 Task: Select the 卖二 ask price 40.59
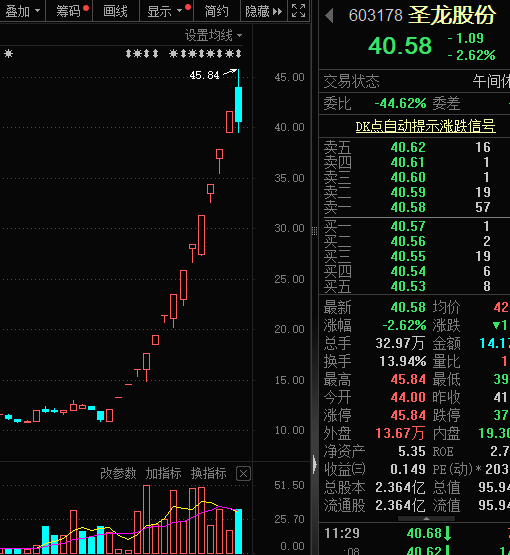(408, 192)
